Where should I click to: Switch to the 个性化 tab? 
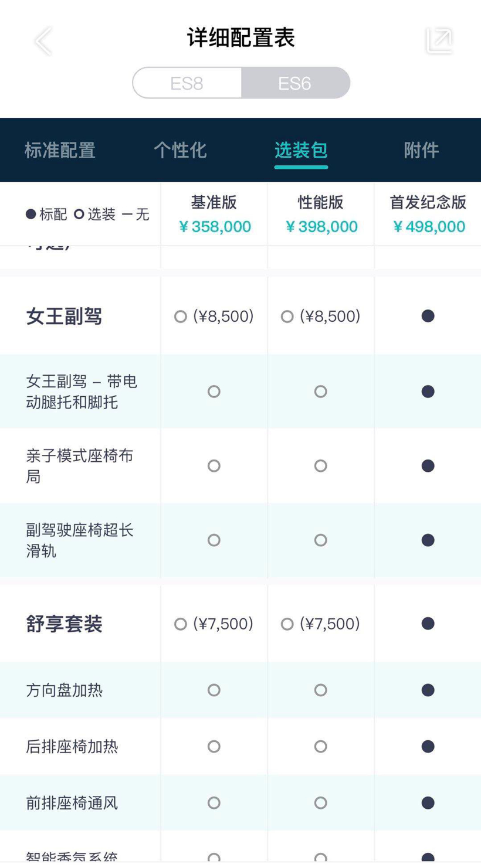point(180,151)
